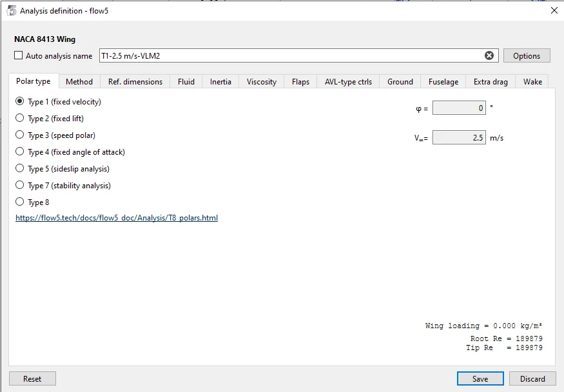Choose Type 3 (speed polar) option
This screenshot has height=392, width=564.
click(x=20, y=135)
